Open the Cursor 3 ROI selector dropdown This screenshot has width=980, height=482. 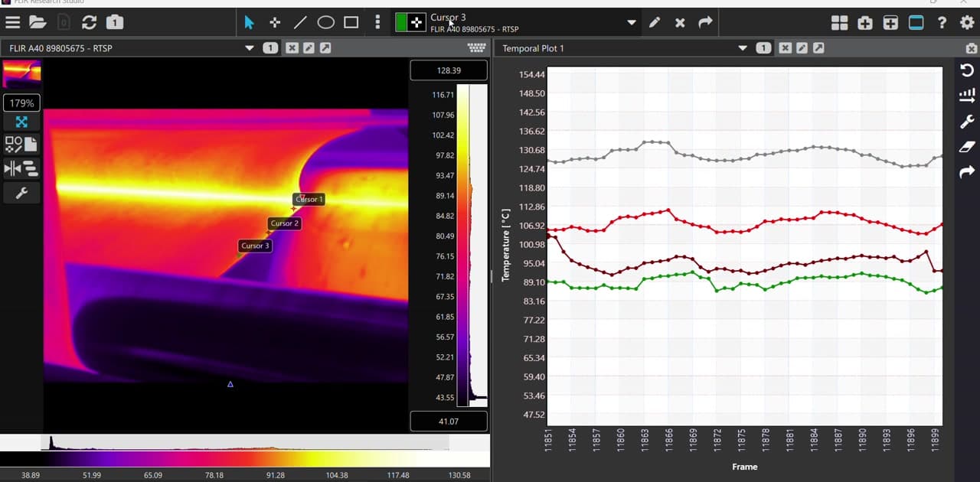click(x=632, y=23)
